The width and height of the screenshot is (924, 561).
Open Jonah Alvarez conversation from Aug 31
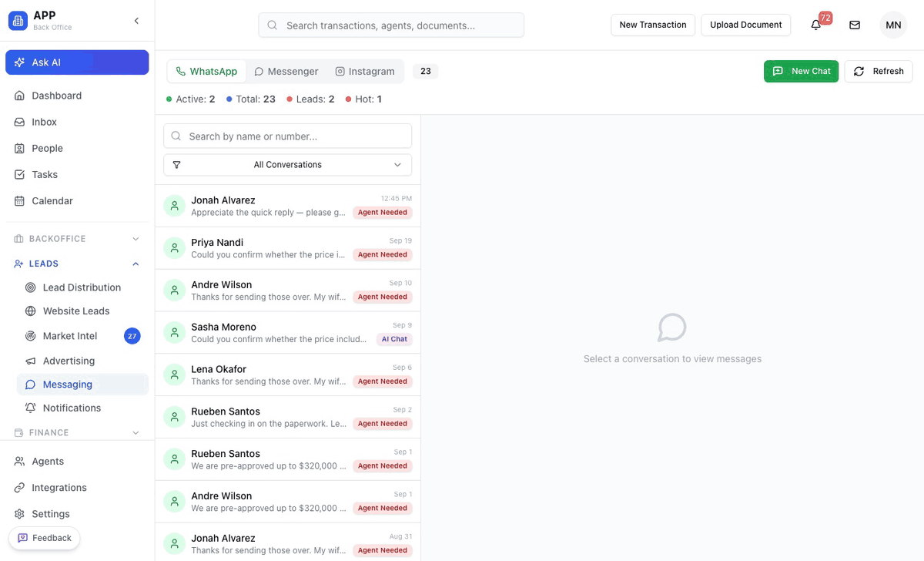coord(288,543)
